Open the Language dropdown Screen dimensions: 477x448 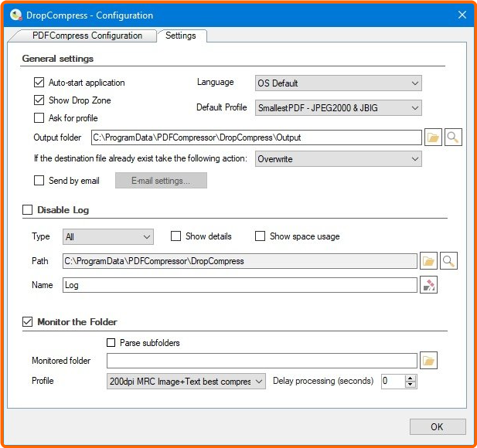pyautogui.click(x=338, y=83)
